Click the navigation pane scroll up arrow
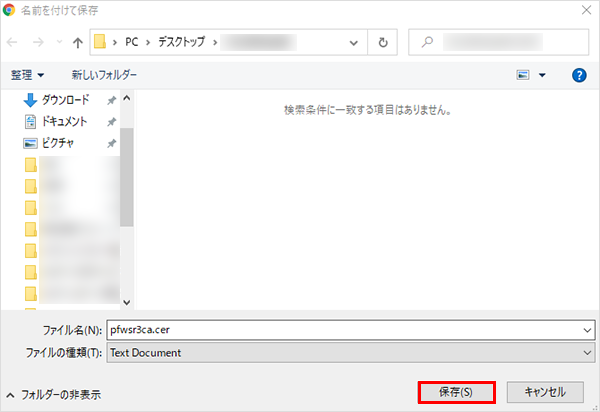This screenshot has width=600, height=412. pos(127,98)
